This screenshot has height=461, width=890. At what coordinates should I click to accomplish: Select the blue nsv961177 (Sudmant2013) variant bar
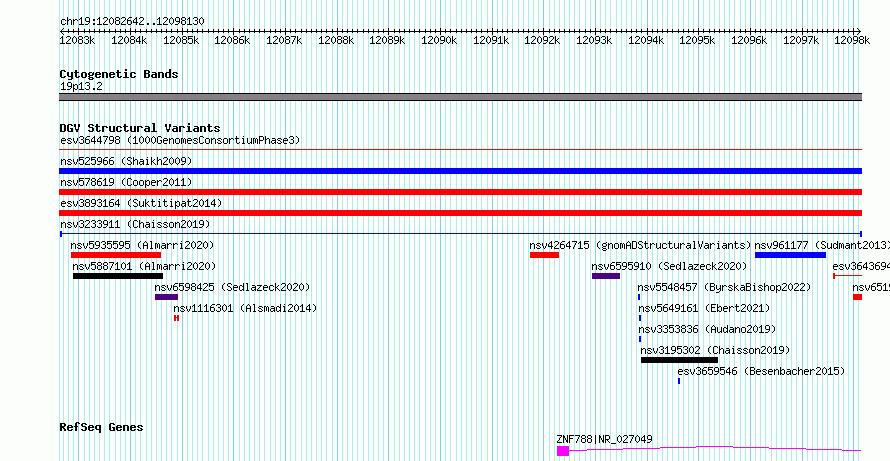click(x=790, y=255)
